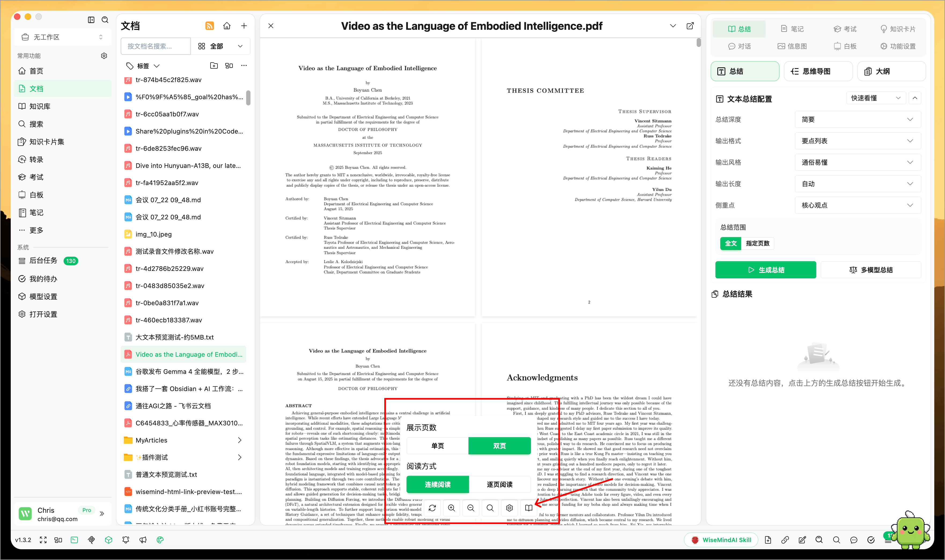
Task: Open the 输出长度 dropdown showing 自动
Action: 858,184
